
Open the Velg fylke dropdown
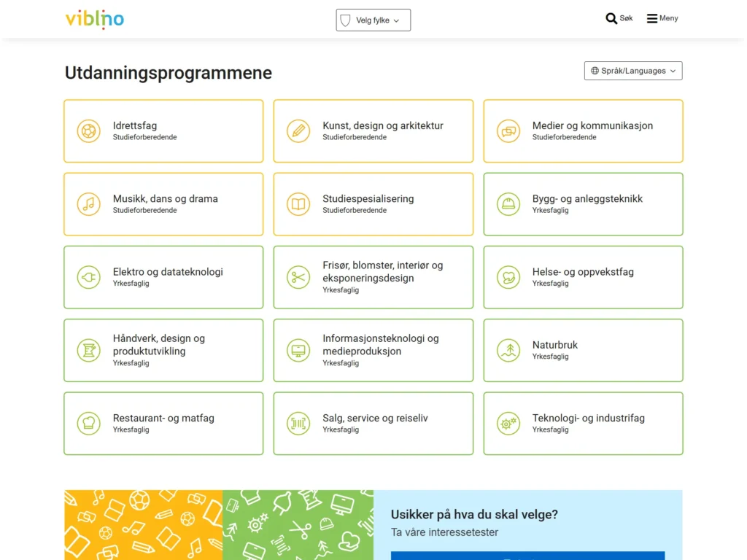373,20
